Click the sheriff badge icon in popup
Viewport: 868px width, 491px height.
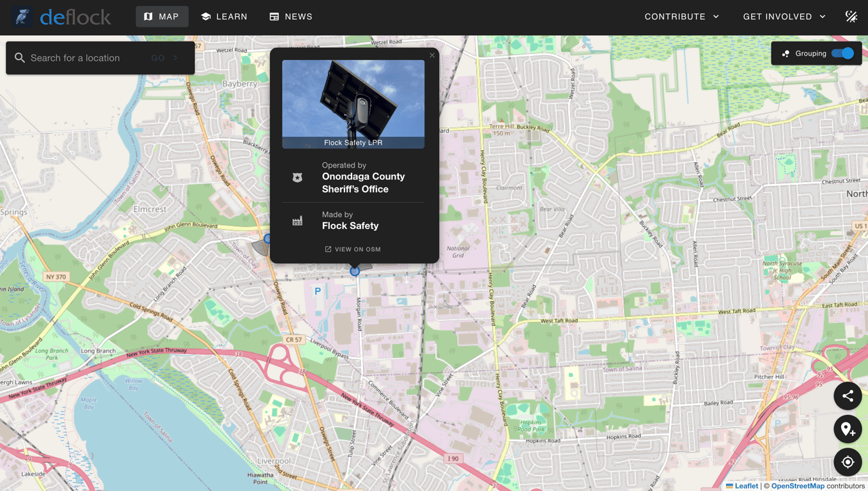tap(297, 177)
